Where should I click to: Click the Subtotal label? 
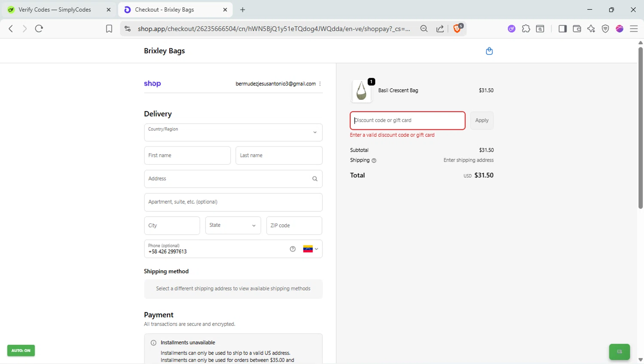359,150
